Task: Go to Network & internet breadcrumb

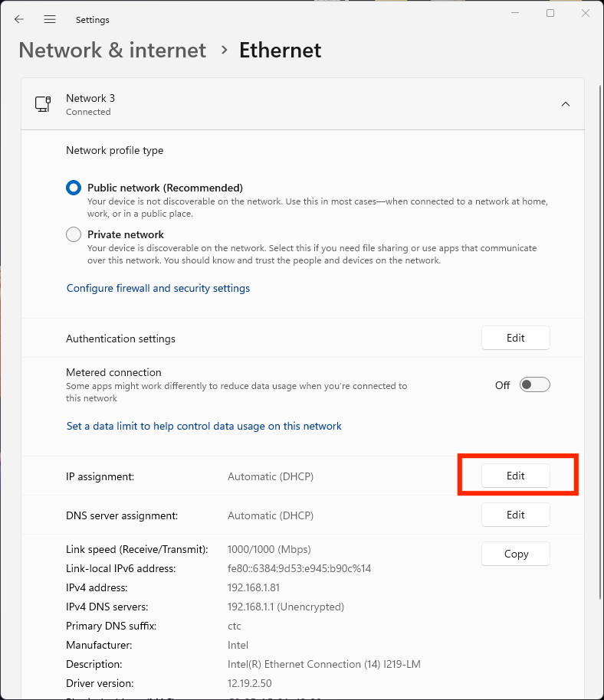Action: [x=112, y=51]
